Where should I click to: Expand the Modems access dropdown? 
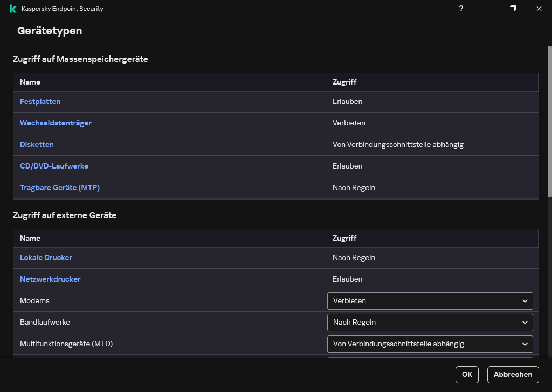pos(430,300)
